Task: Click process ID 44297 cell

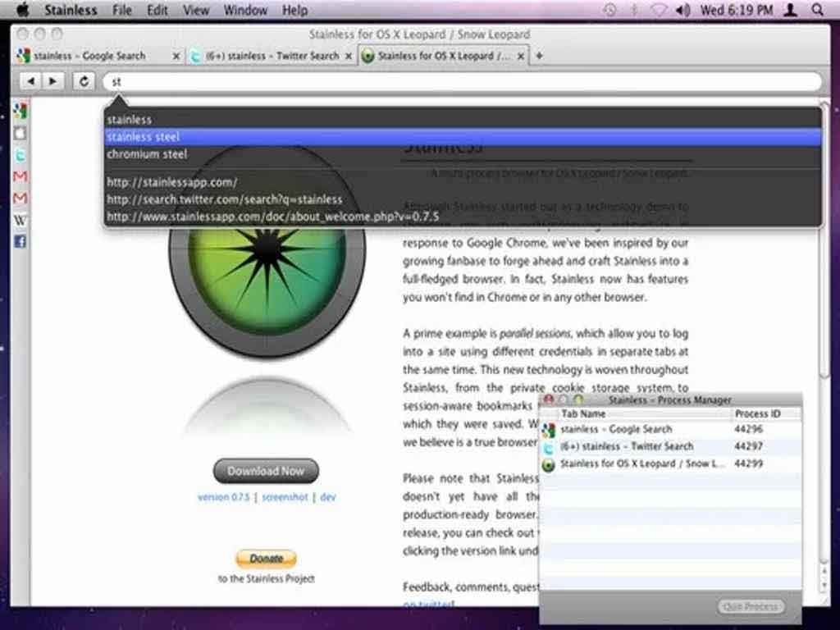Action: click(748, 446)
